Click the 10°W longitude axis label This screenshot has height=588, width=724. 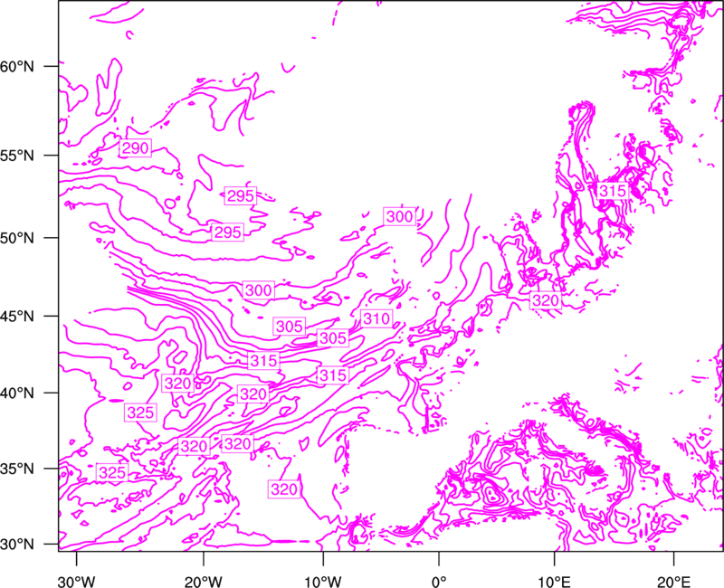(323, 581)
